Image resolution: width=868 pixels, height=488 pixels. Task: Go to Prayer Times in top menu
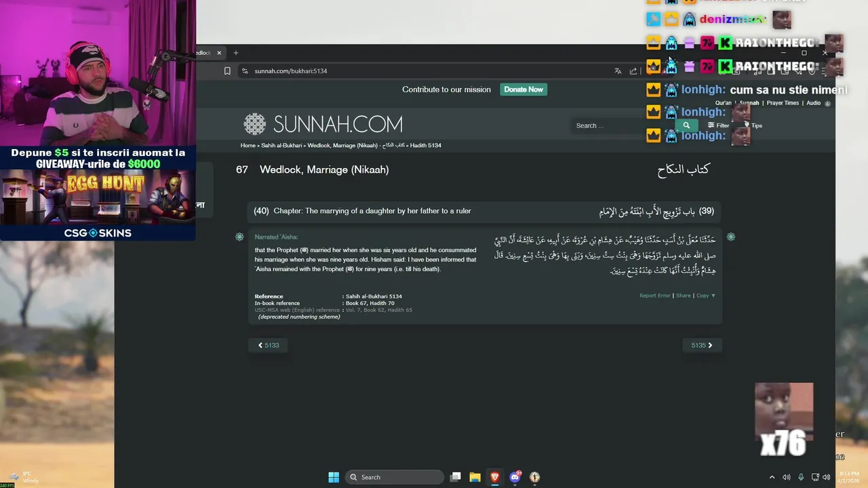tap(783, 103)
